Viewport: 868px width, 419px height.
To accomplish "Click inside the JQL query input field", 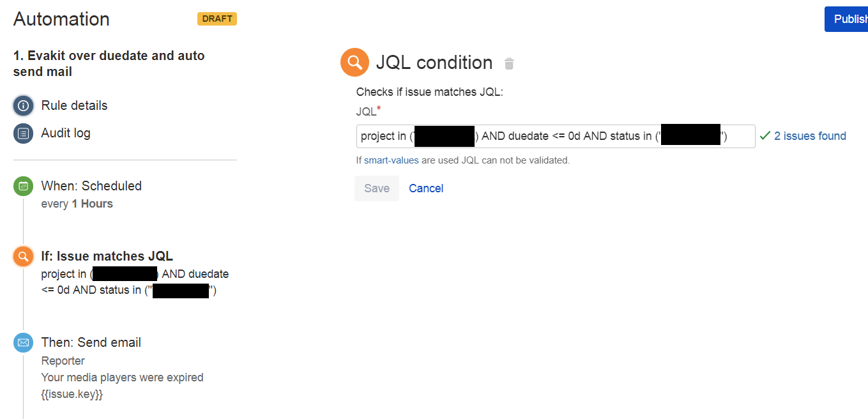I will 556,136.
